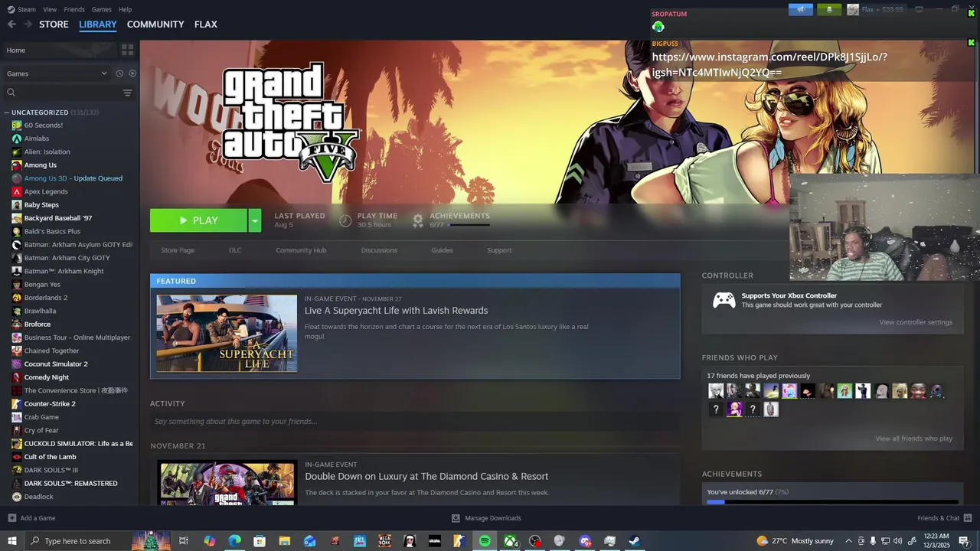Open Friends & Chat icon at bottom
The height and width of the screenshot is (551, 980).
click(x=968, y=518)
